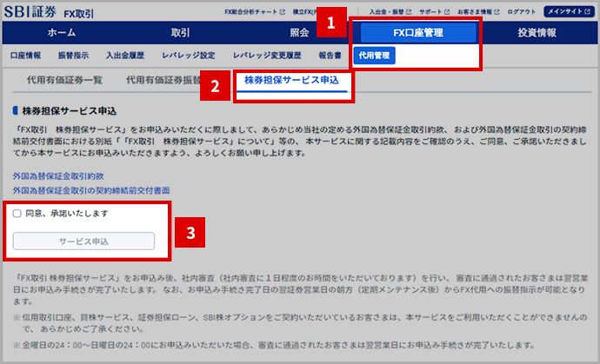Open the 外国為替保証金取引の契約締結前交付書面 link
The height and width of the screenshot is (364, 600).
pyautogui.click(x=91, y=190)
